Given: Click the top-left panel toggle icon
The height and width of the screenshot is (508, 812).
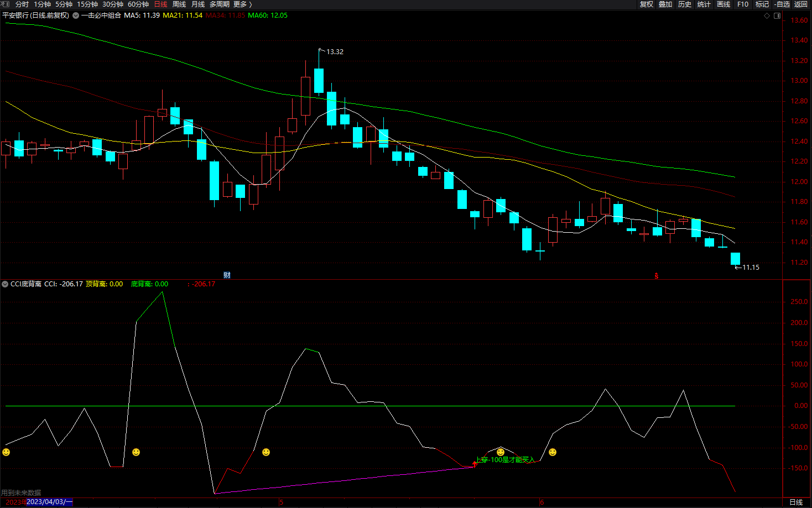Looking at the screenshot, I should [x=6, y=4].
